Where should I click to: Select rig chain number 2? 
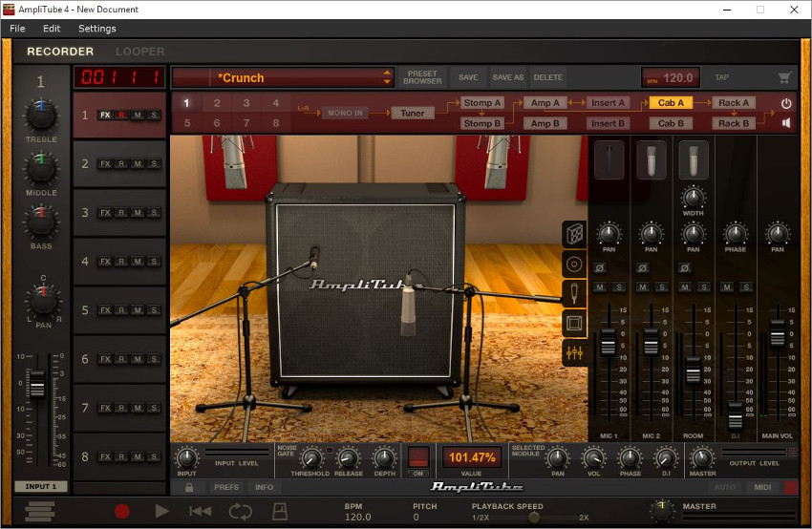click(217, 103)
